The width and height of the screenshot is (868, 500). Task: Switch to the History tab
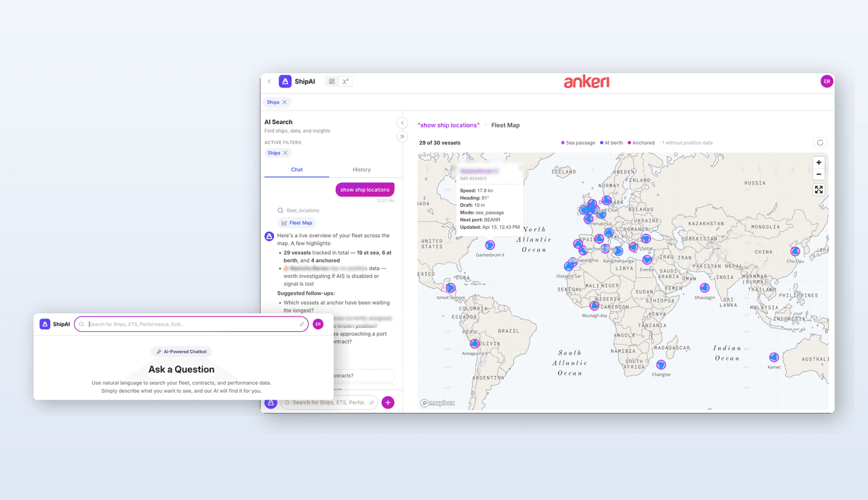[x=361, y=169]
